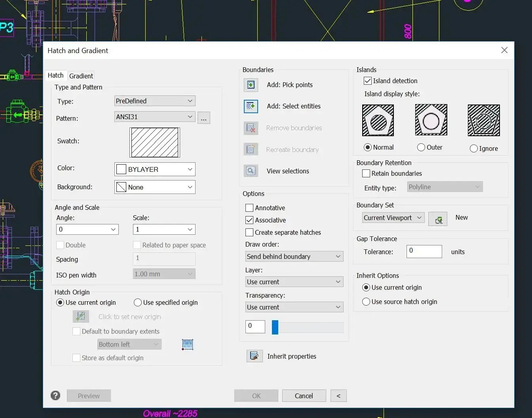The height and width of the screenshot is (418, 532).
Task: Click the help question mark icon
Action: pos(55,395)
